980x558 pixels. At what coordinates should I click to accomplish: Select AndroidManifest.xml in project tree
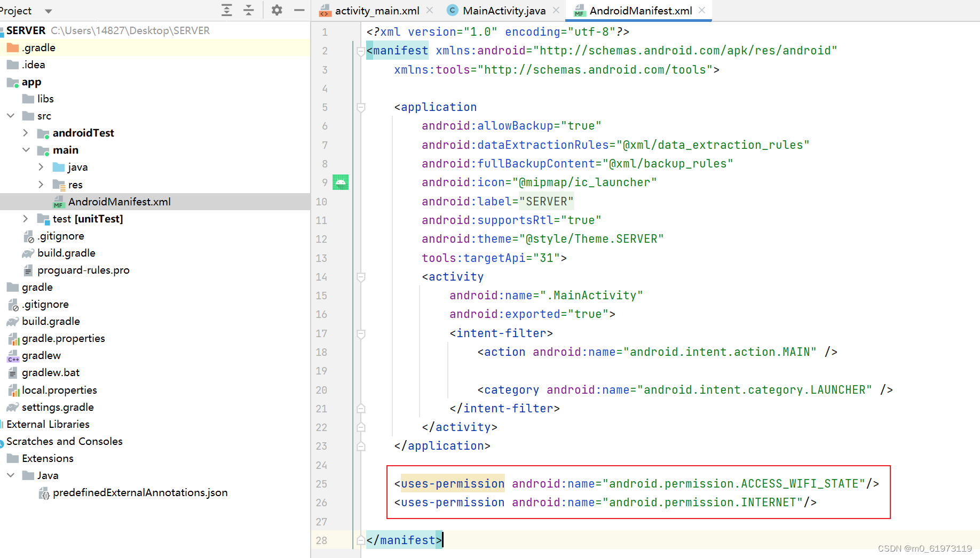coord(155,202)
